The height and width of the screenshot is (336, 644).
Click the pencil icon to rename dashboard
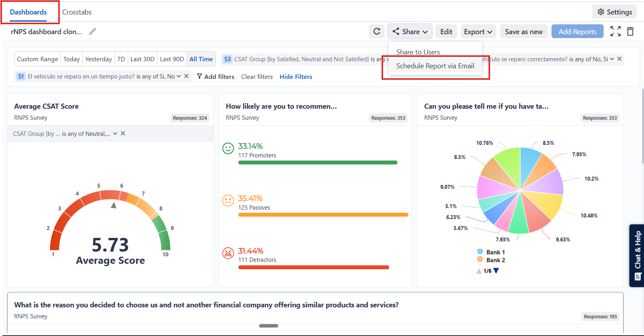coord(93,31)
